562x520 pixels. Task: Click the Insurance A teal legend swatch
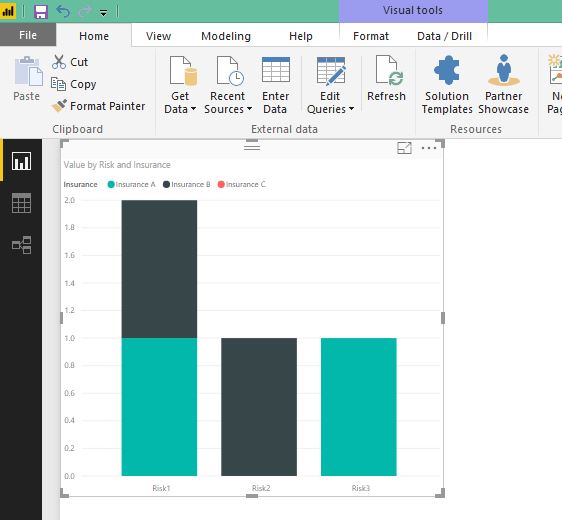[111, 184]
